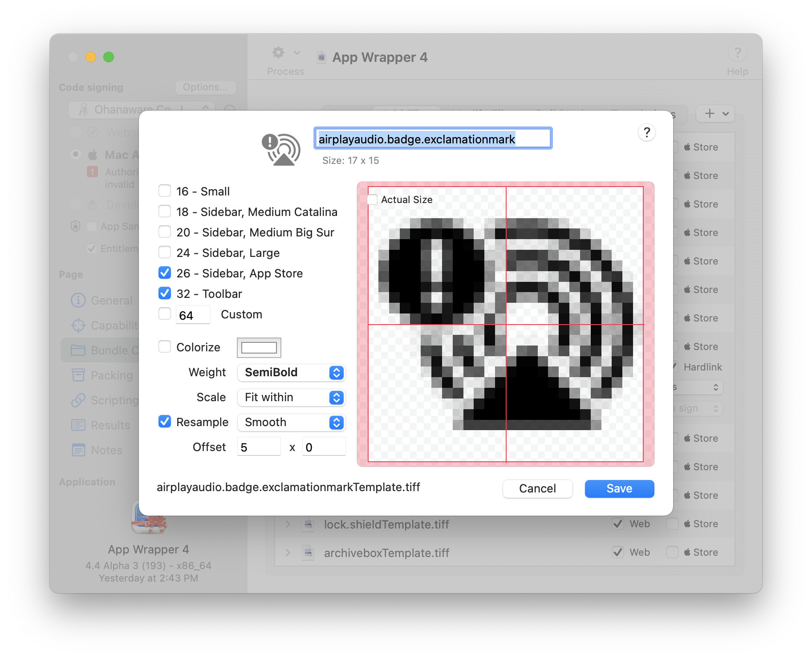812x659 pixels.
Task: Toggle Web checkbox for archiveboxTemplate.tiff
Action: pos(618,552)
